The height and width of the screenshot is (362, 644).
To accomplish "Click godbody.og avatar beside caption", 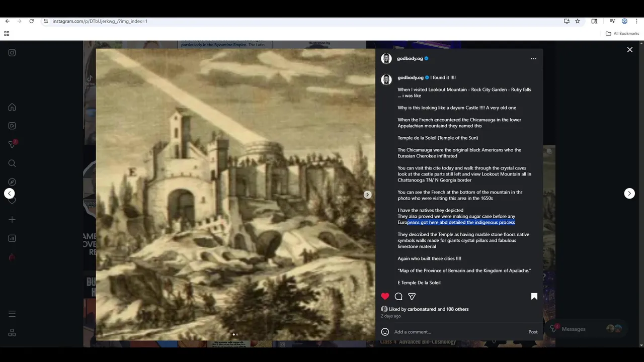I will point(386,80).
